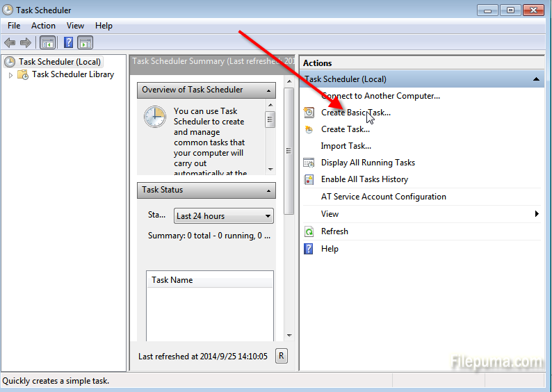The width and height of the screenshot is (552, 392).
Task: Click the Forward arrow in the toolbar
Action: click(26, 43)
